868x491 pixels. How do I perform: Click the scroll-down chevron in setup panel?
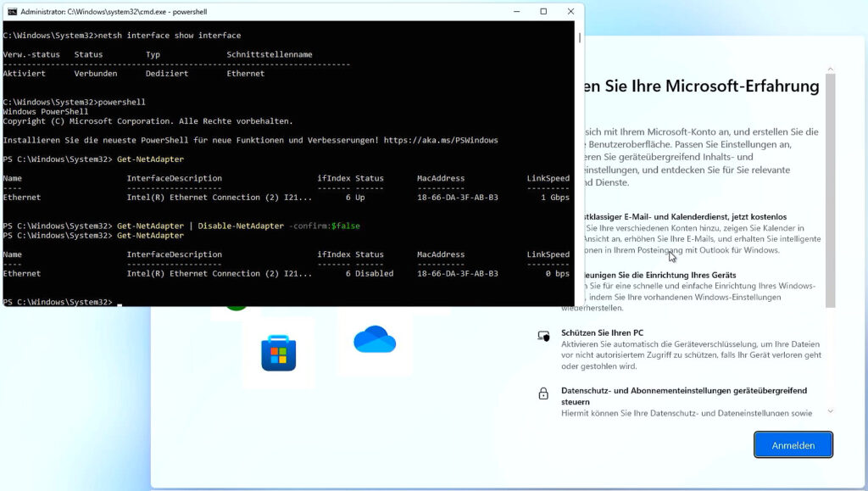(830, 411)
